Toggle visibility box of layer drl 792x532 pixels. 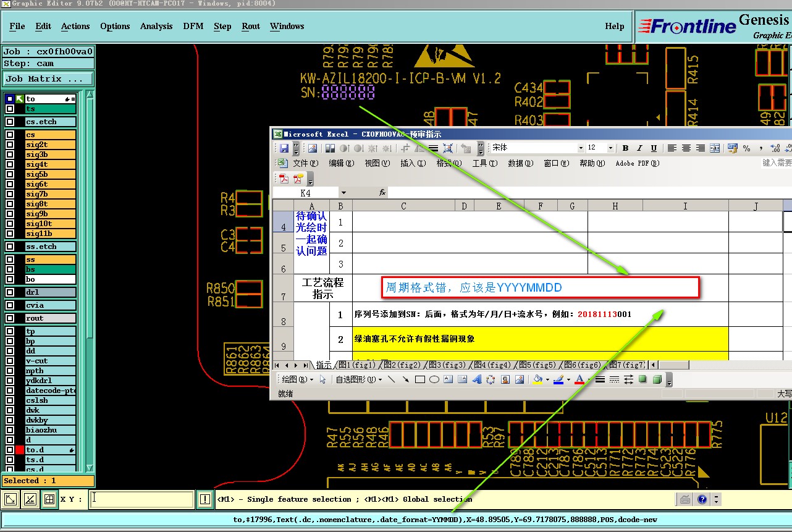coord(10,292)
